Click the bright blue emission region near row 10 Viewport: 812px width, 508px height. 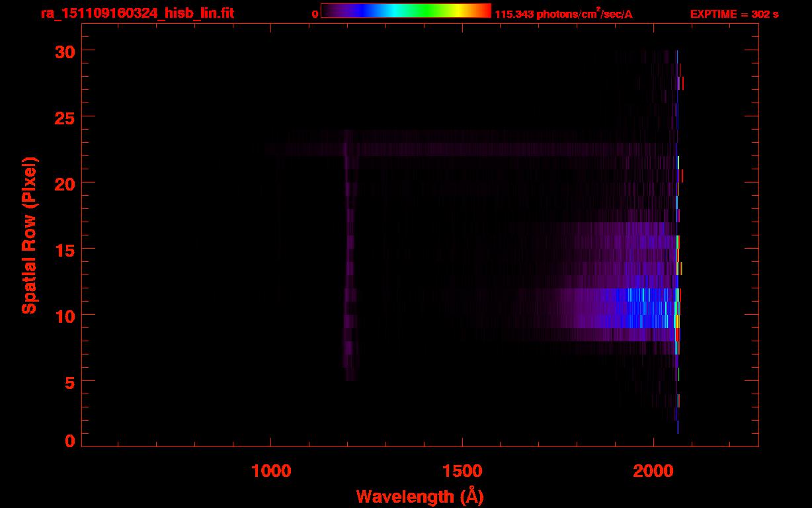pos(645,308)
